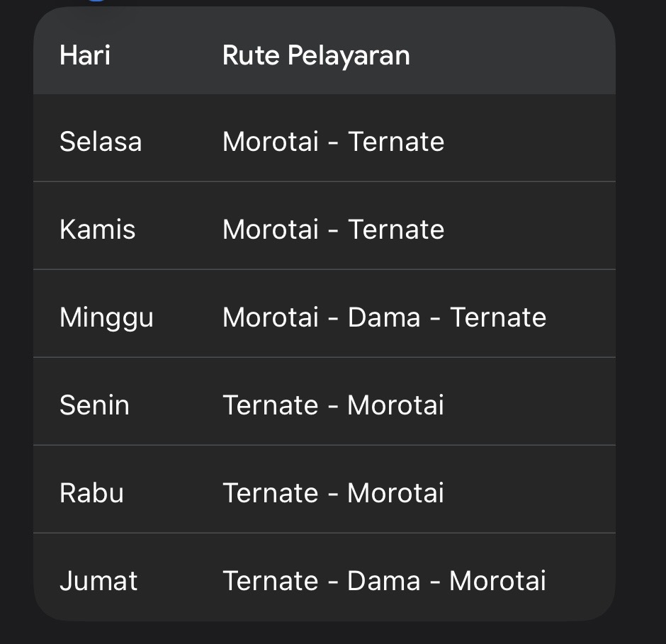Click the word "Pelayaran" in the header
The height and width of the screenshot is (644, 666).
(x=348, y=55)
